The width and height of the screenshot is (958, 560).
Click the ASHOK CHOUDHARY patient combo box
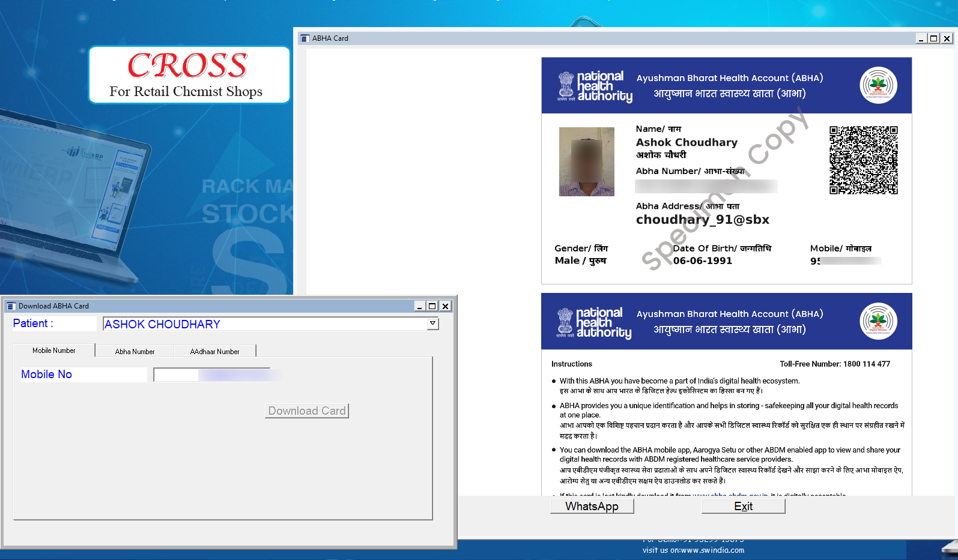271,324
